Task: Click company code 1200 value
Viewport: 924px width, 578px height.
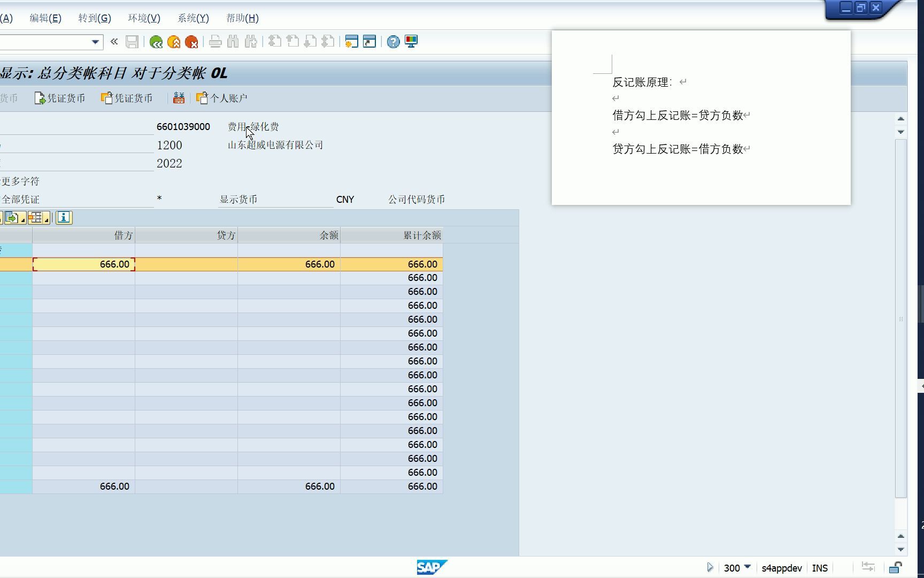Action: (x=170, y=145)
